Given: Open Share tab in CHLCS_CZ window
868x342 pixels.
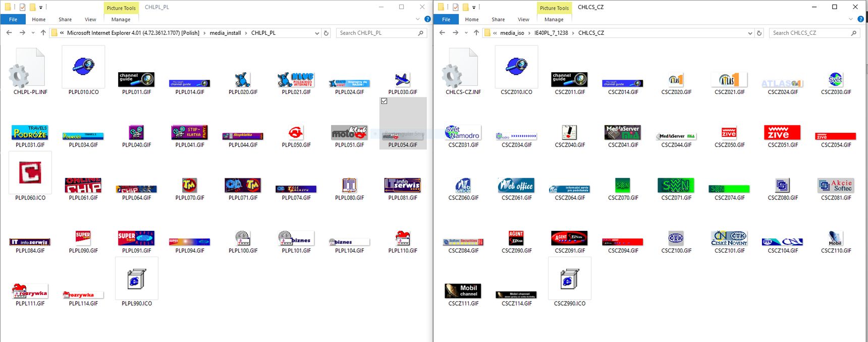Looking at the screenshot, I should pos(498,19).
